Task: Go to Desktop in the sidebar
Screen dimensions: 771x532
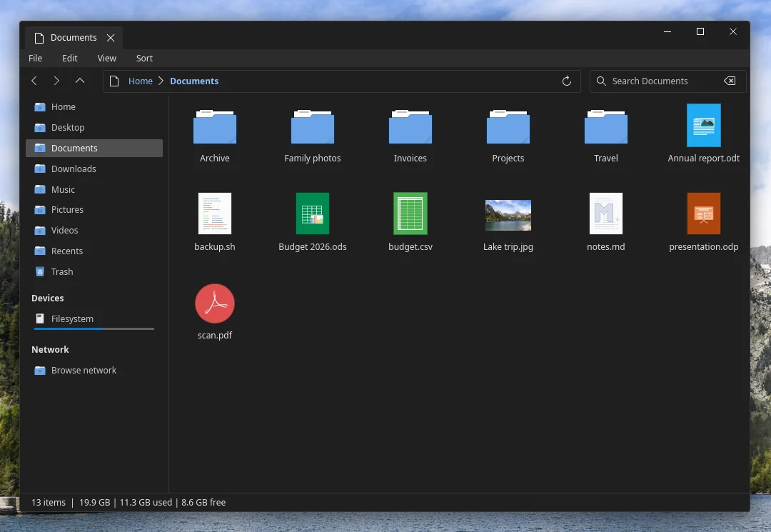Action: pos(94,127)
